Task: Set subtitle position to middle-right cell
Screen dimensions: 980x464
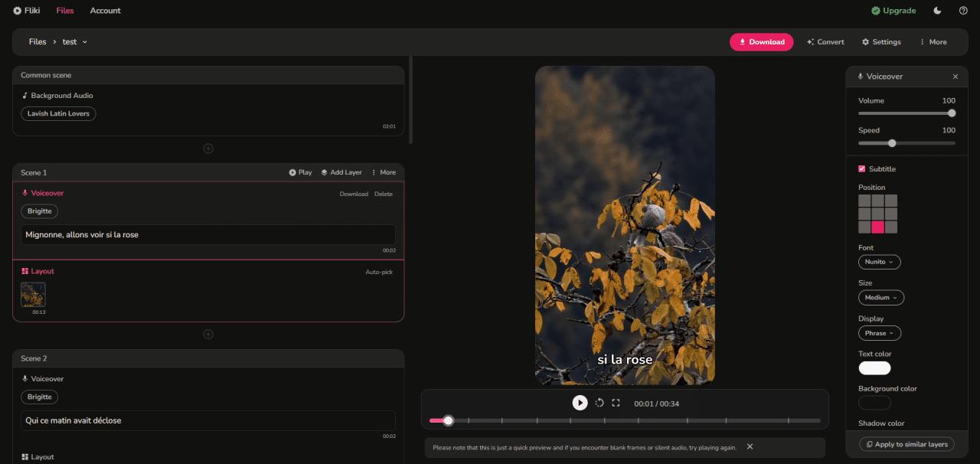Action: point(891,214)
